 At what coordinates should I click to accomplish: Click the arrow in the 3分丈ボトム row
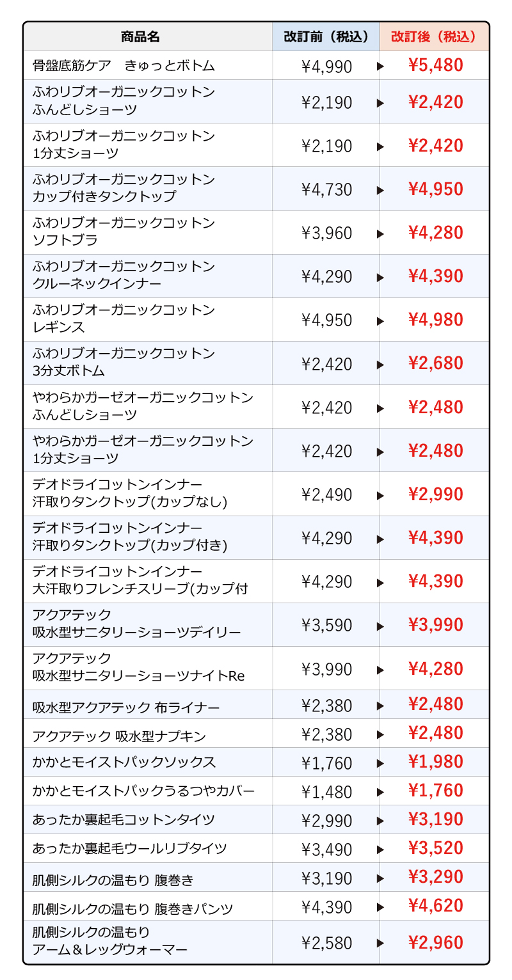[x=380, y=365]
